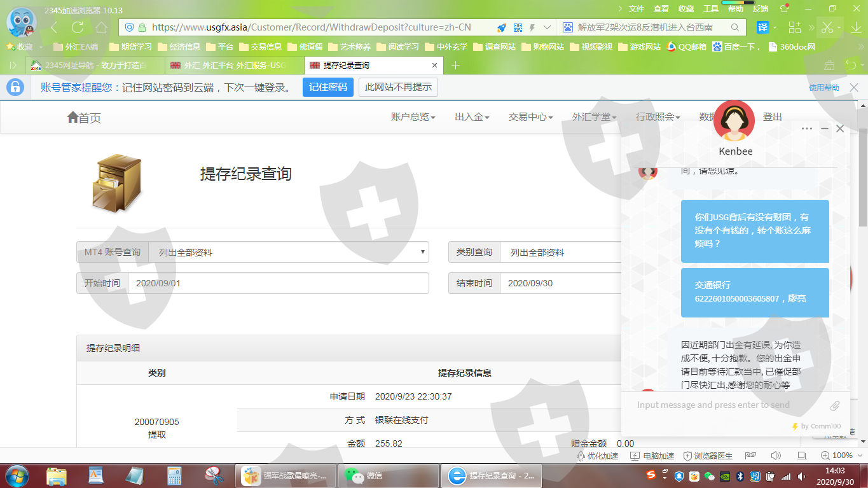Click the 开始时间 date input field

pyautogui.click(x=278, y=283)
